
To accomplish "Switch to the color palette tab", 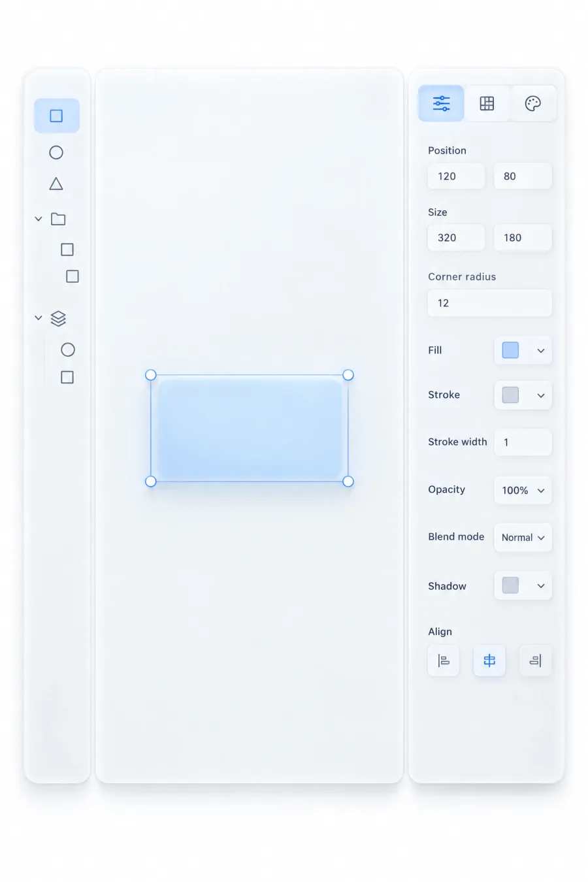I will pos(533,103).
